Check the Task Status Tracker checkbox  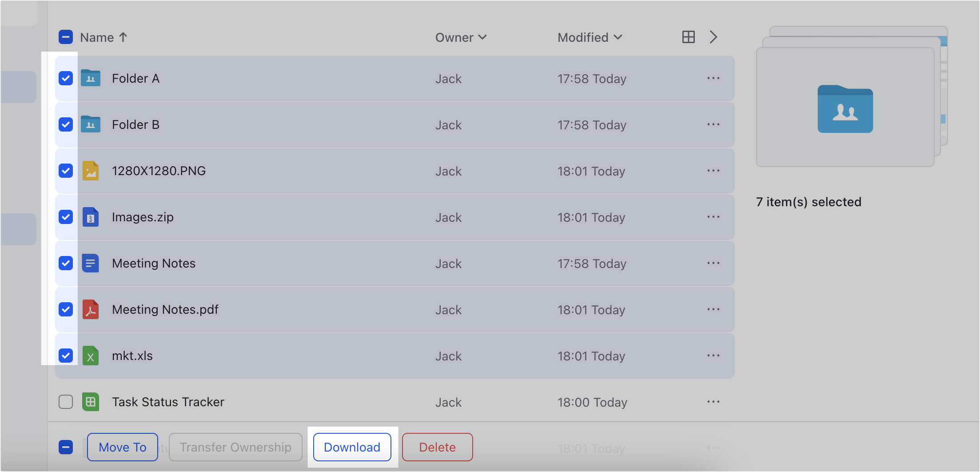point(65,402)
